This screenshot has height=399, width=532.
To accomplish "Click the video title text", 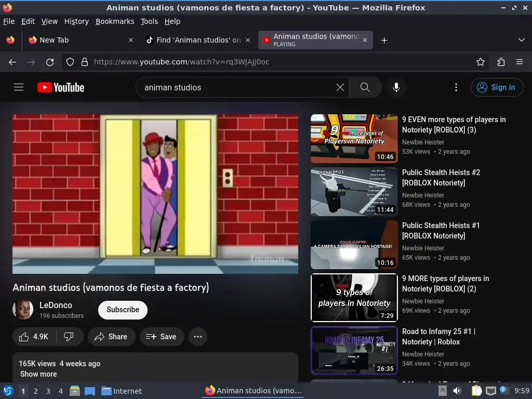I will (111, 288).
